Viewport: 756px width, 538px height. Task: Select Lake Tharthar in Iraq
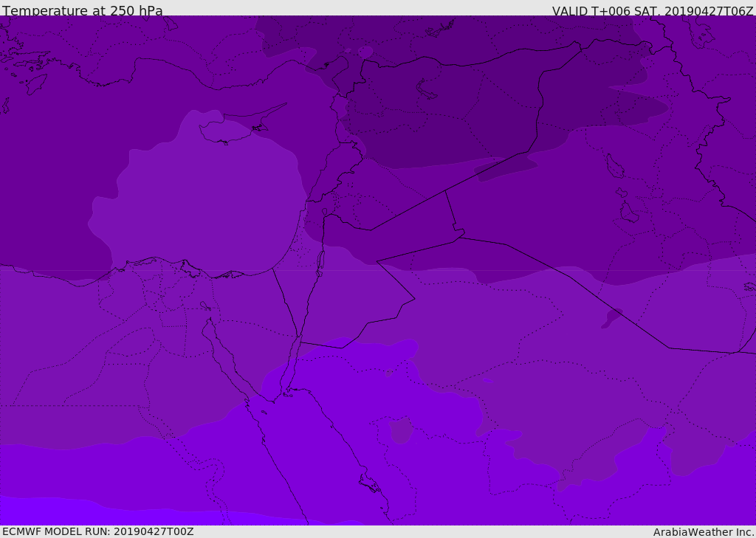(x=614, y=166)
